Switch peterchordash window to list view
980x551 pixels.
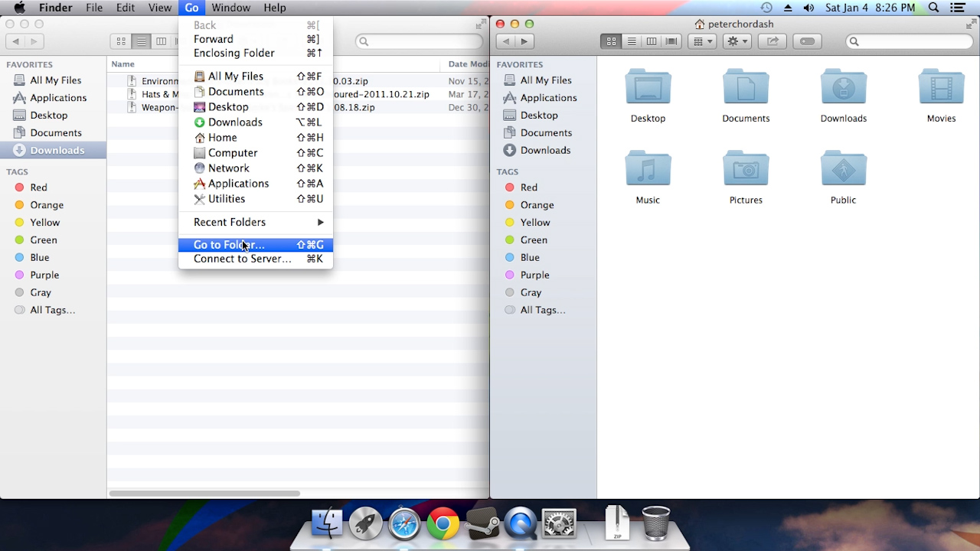point(632,41)
